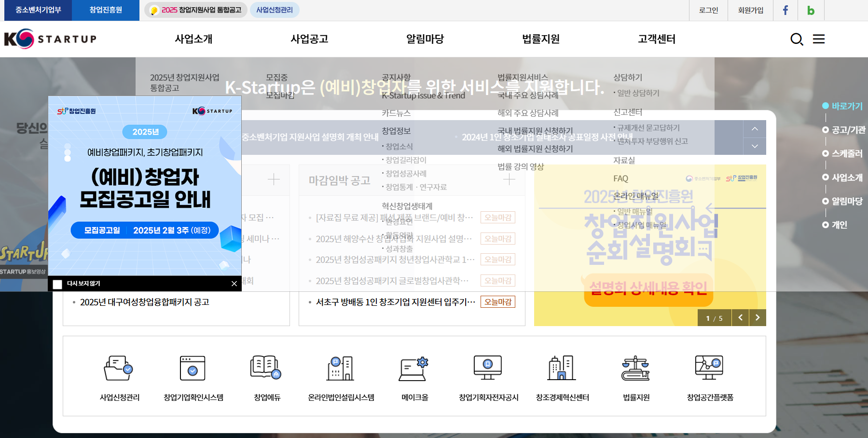Jump to 알림마당 side navigation

click(842, 201)
